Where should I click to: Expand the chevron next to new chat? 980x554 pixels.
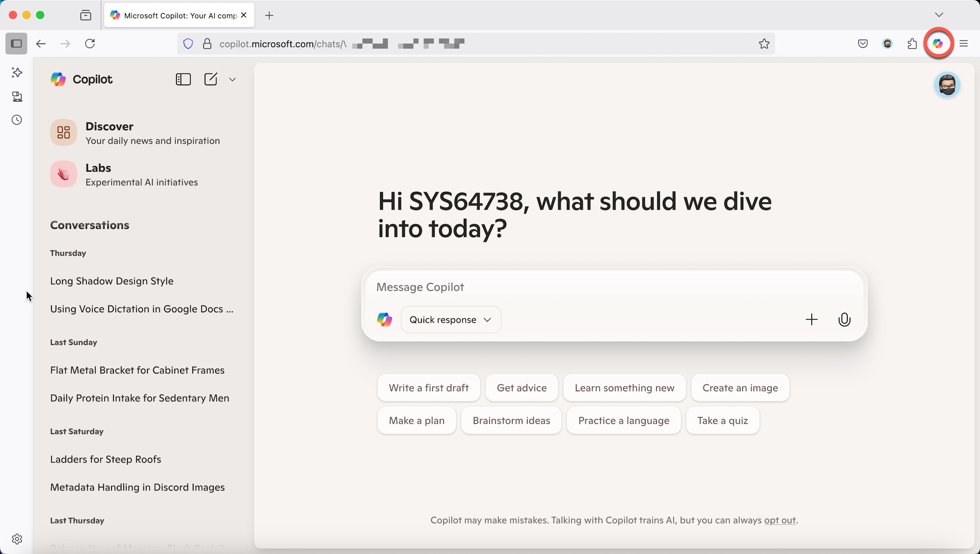pos(232,79)
